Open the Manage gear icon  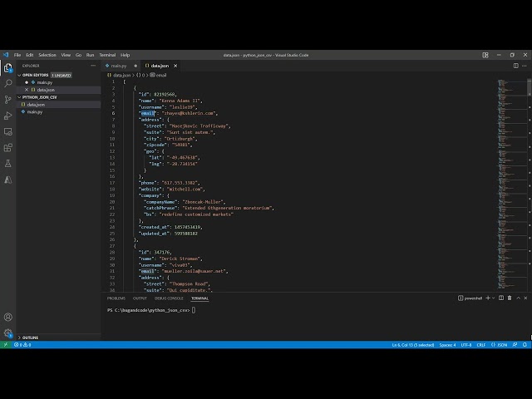[7, 332]
